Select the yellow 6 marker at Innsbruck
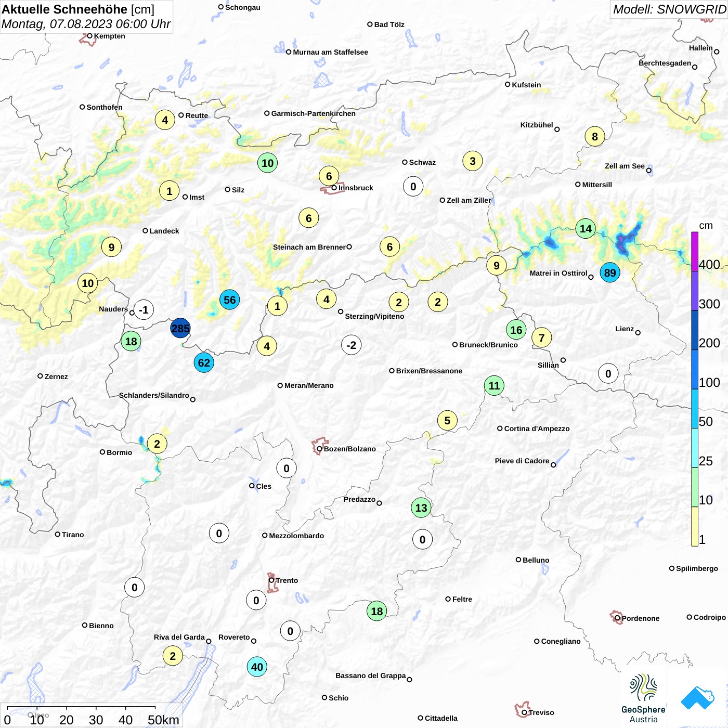Screen dimensions: 728x728 [x=329, y=176]
